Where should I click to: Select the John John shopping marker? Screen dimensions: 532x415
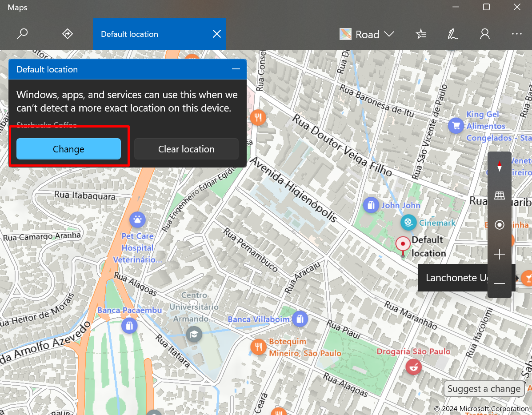pyautogui.click(x=371, y=205)
